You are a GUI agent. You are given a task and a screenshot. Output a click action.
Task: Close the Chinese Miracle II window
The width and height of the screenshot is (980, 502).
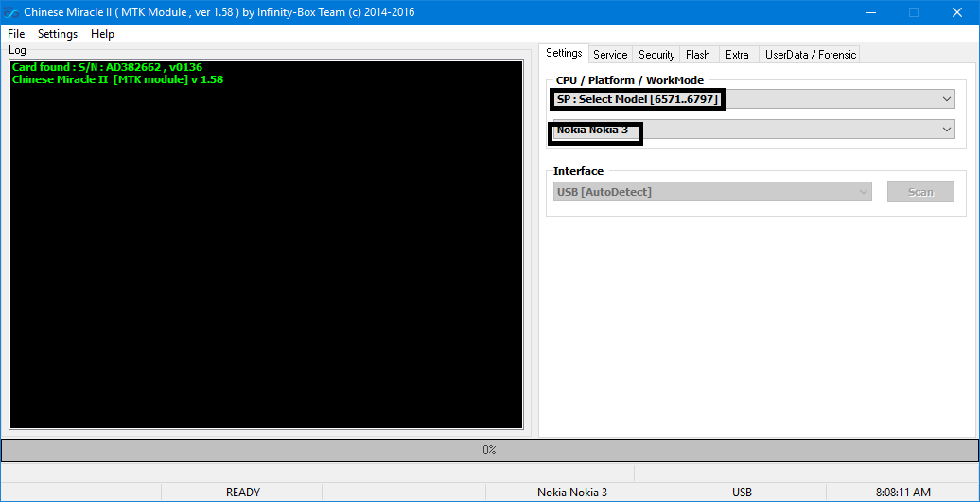tap(957, 12)
